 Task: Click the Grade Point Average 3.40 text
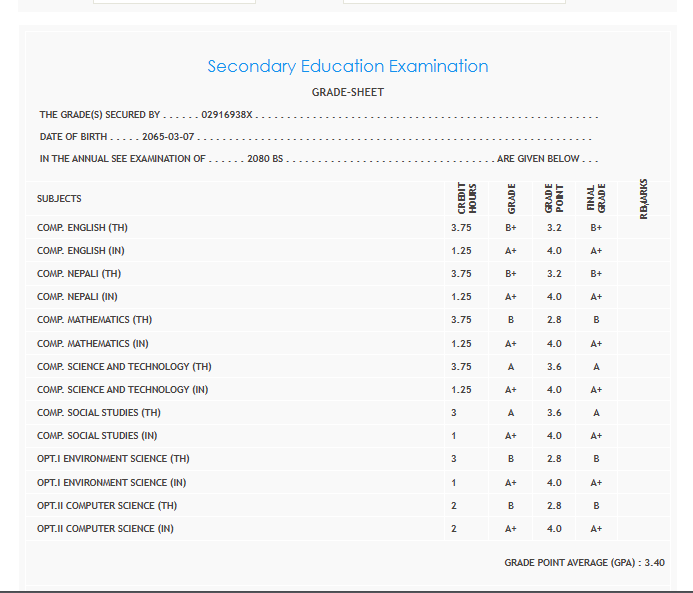584,563
